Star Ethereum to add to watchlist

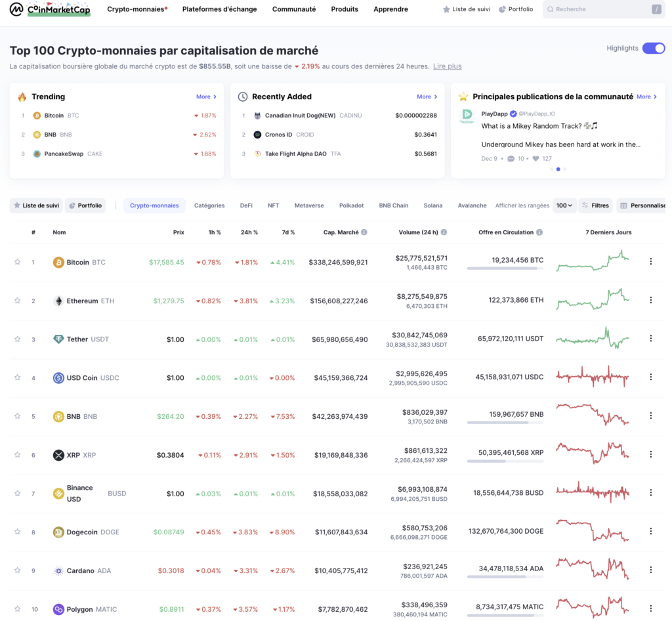(x=17, y=301)
